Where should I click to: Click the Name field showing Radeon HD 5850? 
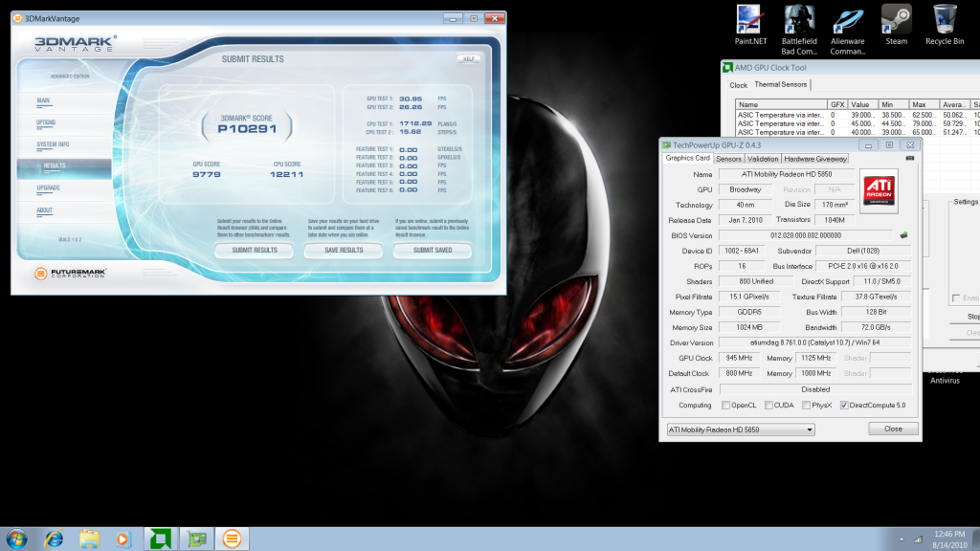[787, 174]
